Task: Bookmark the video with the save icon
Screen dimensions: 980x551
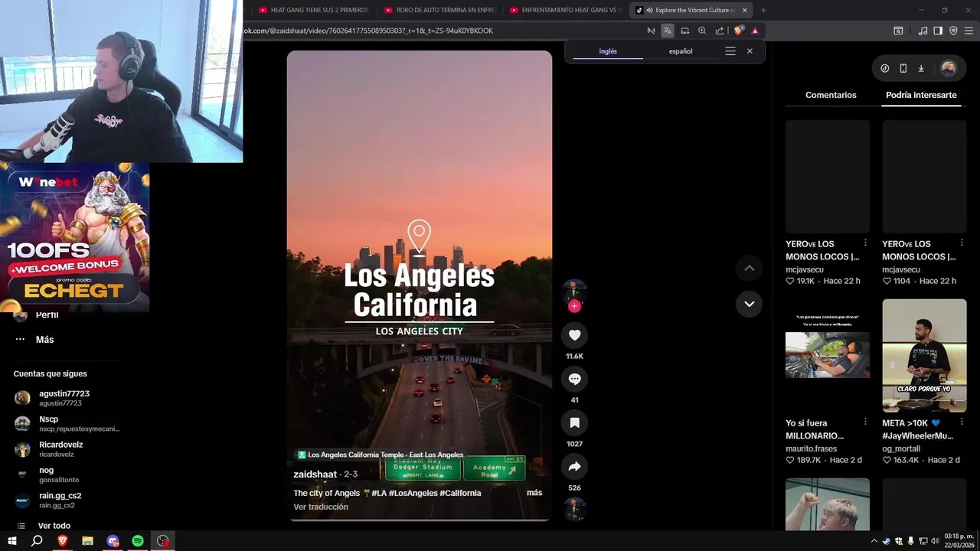Action: coord(574,422)
